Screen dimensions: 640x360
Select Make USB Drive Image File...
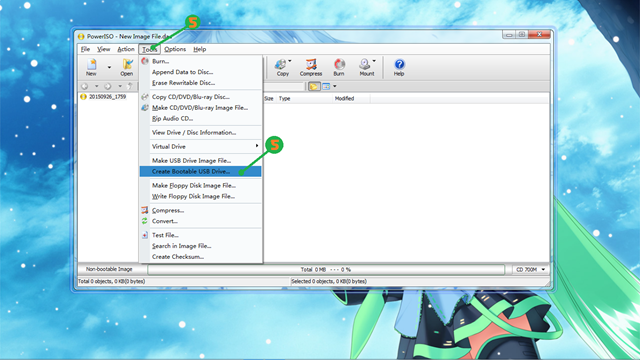pyautogui.click(x=200, y=160)
